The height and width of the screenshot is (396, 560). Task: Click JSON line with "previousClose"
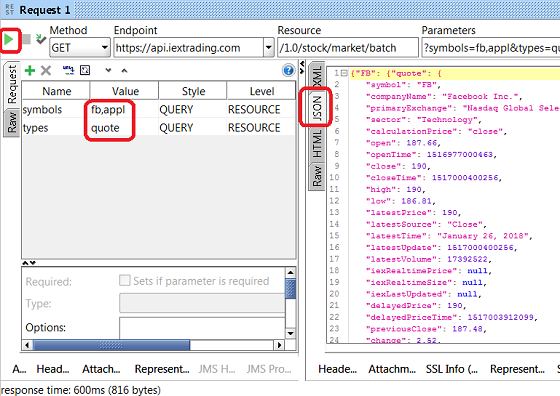426,329
